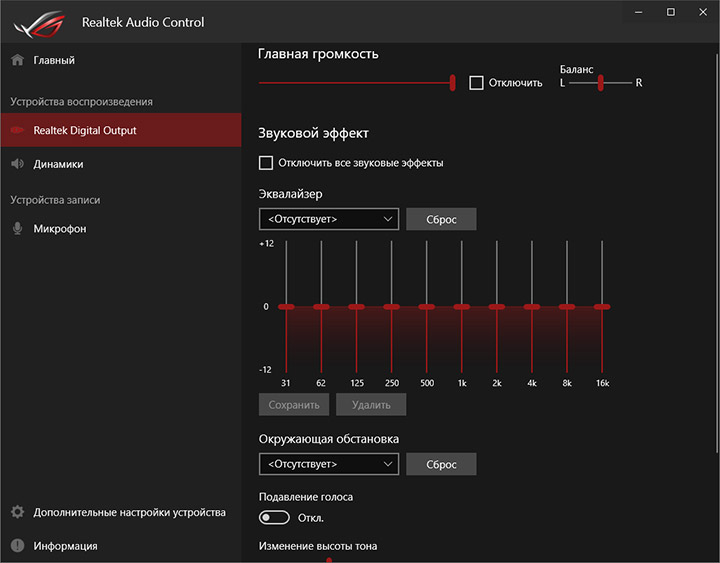Screen dimensions: 720x563
Task: Click the equalizer Сброс button
Action: coord(441,219)
